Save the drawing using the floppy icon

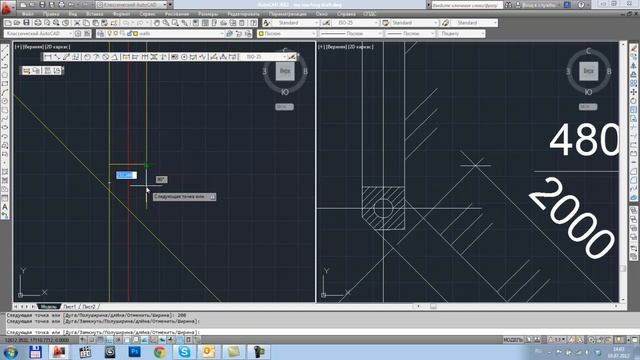tap(26, 23)
